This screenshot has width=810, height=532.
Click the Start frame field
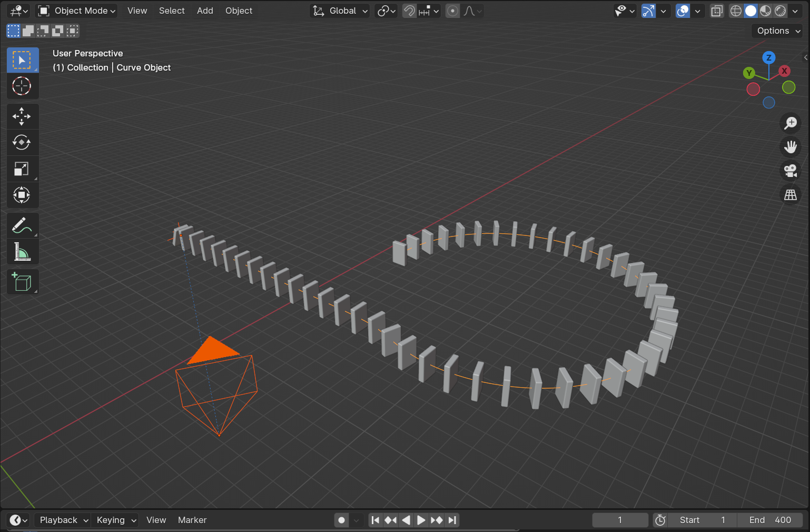pos(703,520)
